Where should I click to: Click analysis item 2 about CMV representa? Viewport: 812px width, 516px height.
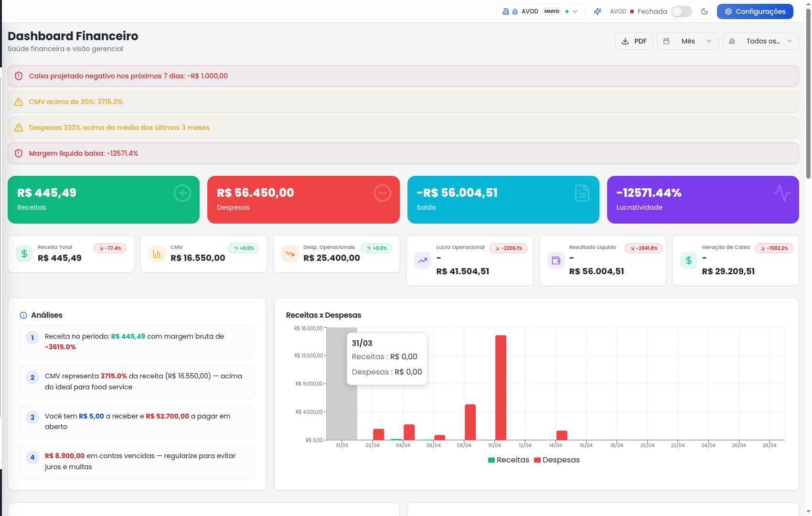coord(137,382)
